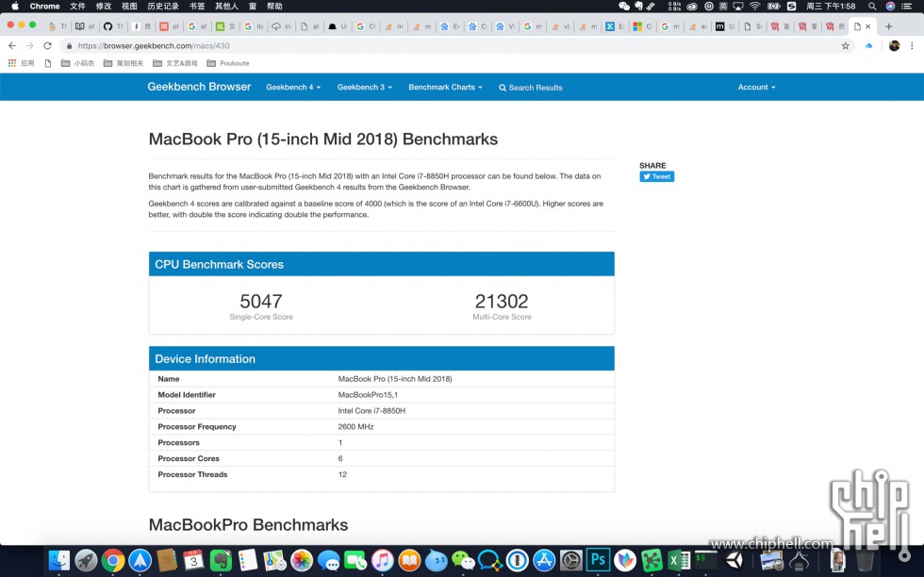Image resolution: width=924 pixels, height=577 pixels.
Task: Open Notification Center from the menu bar
Action: (x=907, y=6)
